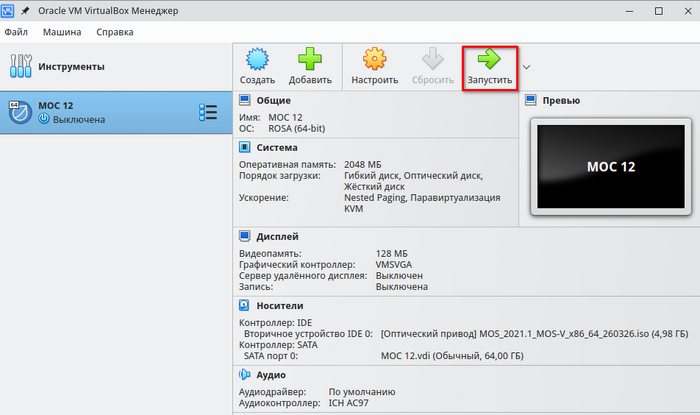Open the Справка menu
Screen dimensions: 700x415
[115, 32]
